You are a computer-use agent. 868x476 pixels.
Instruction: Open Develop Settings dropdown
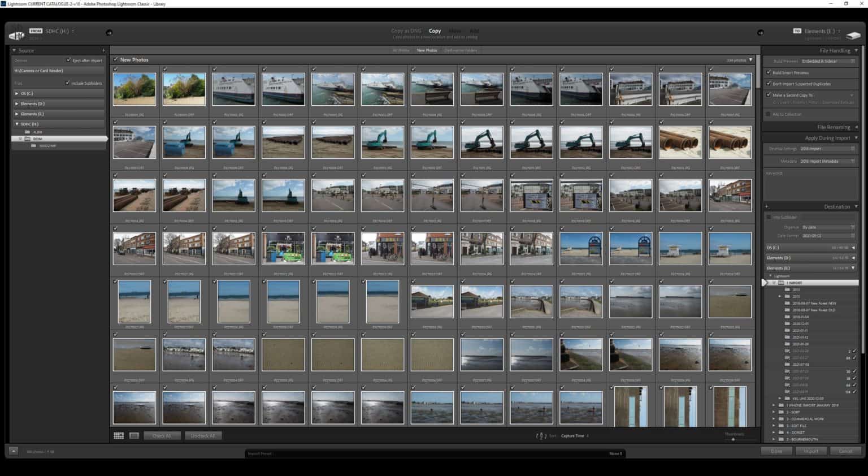(x=828, y=149)
